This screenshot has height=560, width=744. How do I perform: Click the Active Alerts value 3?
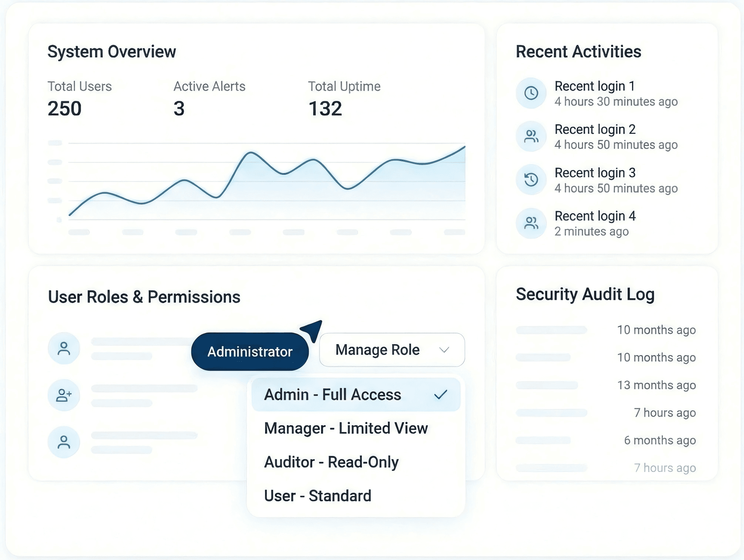179,109
